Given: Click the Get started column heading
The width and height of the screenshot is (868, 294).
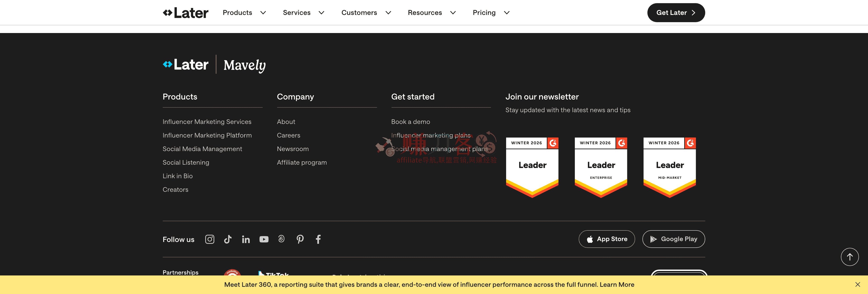Looking at the screenshot, I should pyautogui.click(x=413, y=97).
